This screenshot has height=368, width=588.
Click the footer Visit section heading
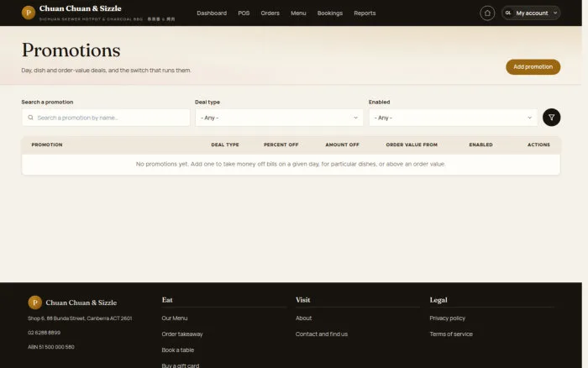[x=303, y=300]
